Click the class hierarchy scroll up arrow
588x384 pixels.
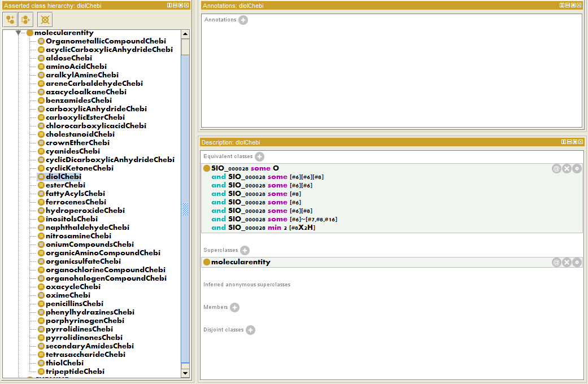pyautogui.click(x=185, y=34)
